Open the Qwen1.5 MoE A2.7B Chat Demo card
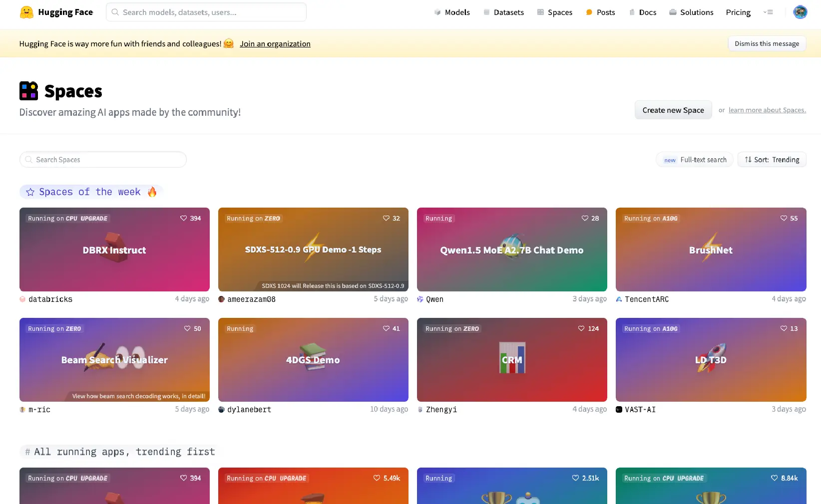This screenshot has width=821, height=504. point(512,250)
